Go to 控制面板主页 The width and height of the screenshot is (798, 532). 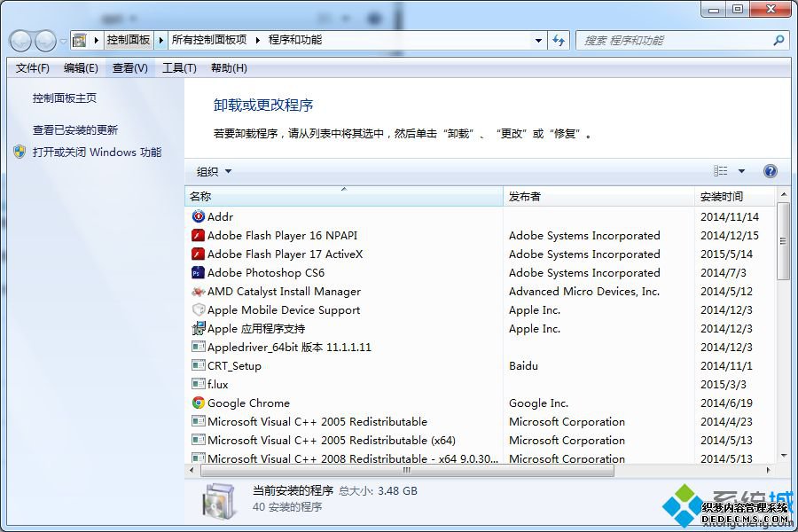(65, 98)
